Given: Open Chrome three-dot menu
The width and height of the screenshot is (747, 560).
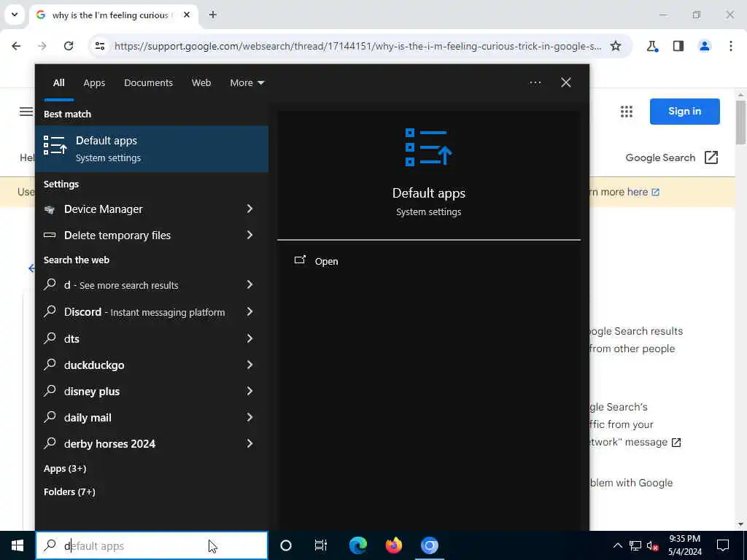Looking at the screenshot, I should [731, 46].
